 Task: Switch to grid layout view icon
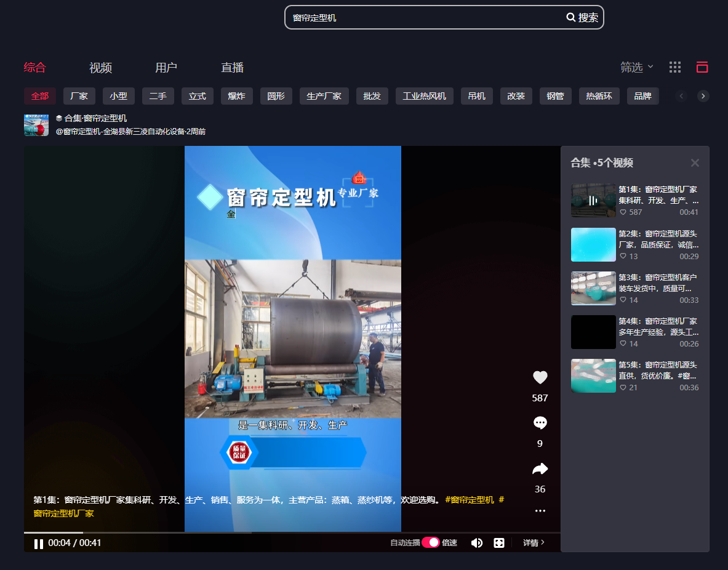(x=675, y=67)
